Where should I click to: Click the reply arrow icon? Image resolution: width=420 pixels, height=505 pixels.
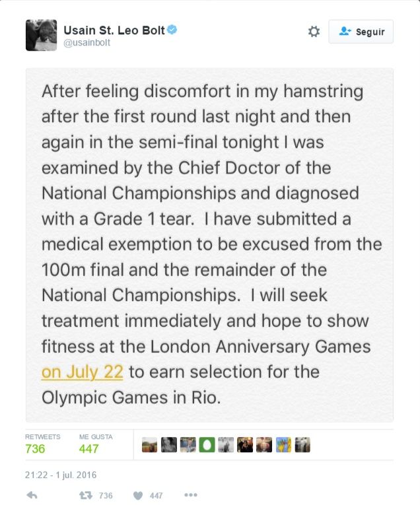tap(32, 495)
